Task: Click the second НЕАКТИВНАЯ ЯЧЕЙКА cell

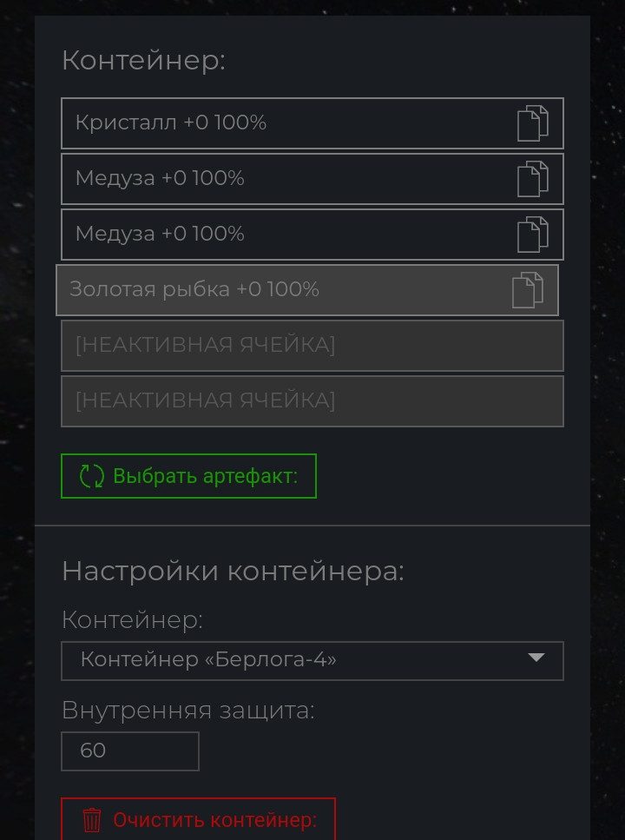Action: pyautogui.click(x=312, y=401)
